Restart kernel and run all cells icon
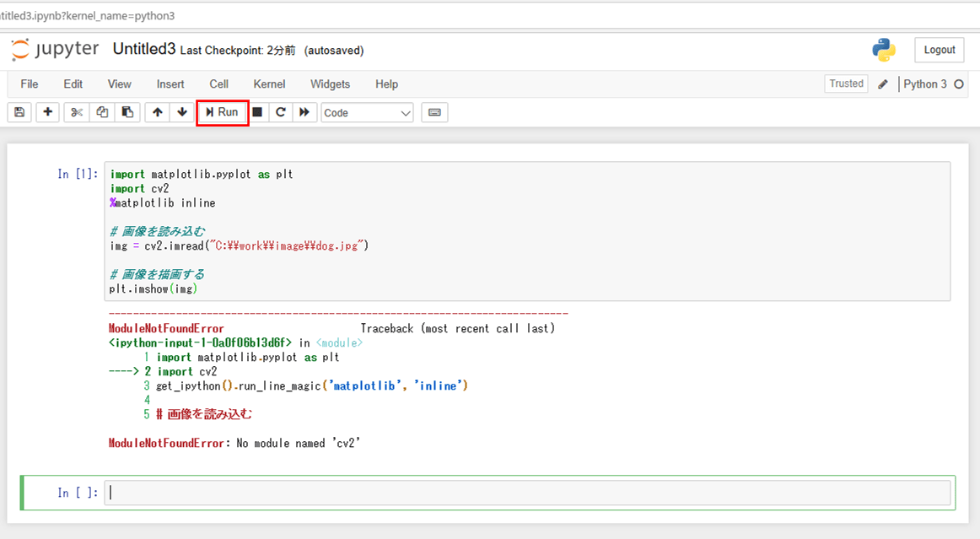Screen dimensions: 980x539 click(304, 112)
